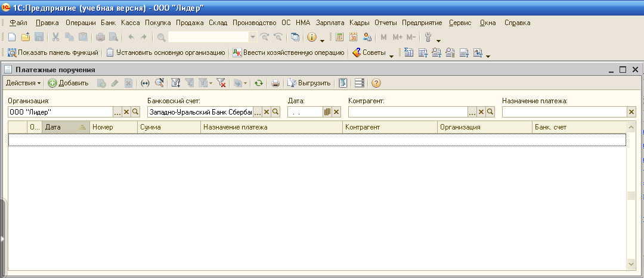Open the Касса menu
The image size is (644, 278).
click(x=130, y=23)
